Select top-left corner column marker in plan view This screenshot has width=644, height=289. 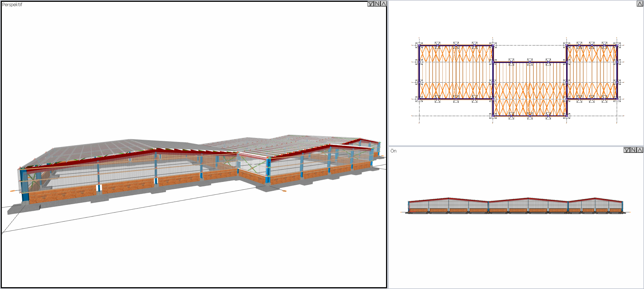(x=419, y=45)
